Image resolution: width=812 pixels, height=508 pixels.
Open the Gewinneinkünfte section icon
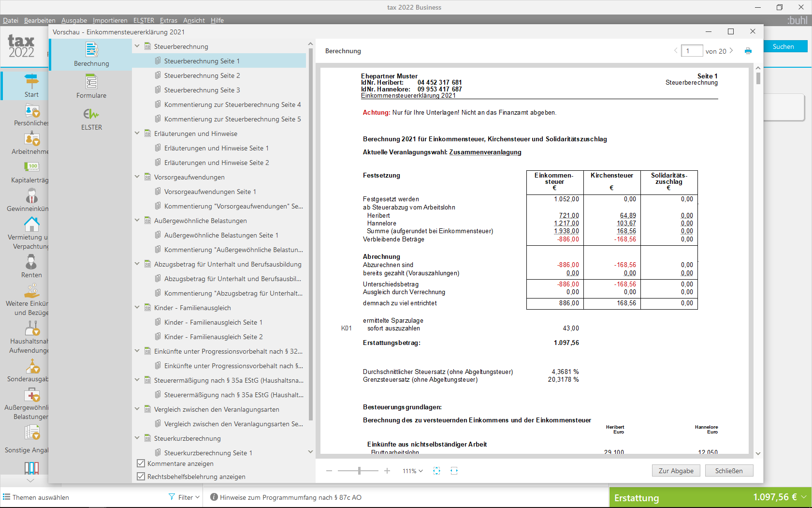coord(32,195)
